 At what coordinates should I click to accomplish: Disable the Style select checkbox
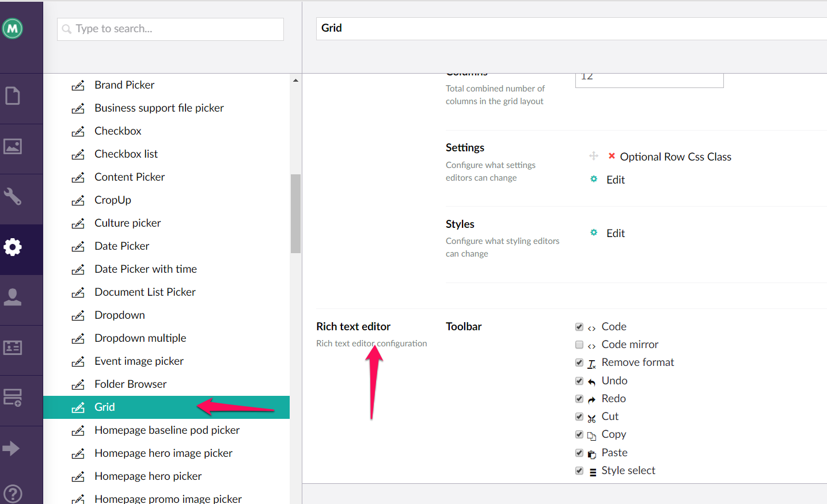[x=579, y=471]
